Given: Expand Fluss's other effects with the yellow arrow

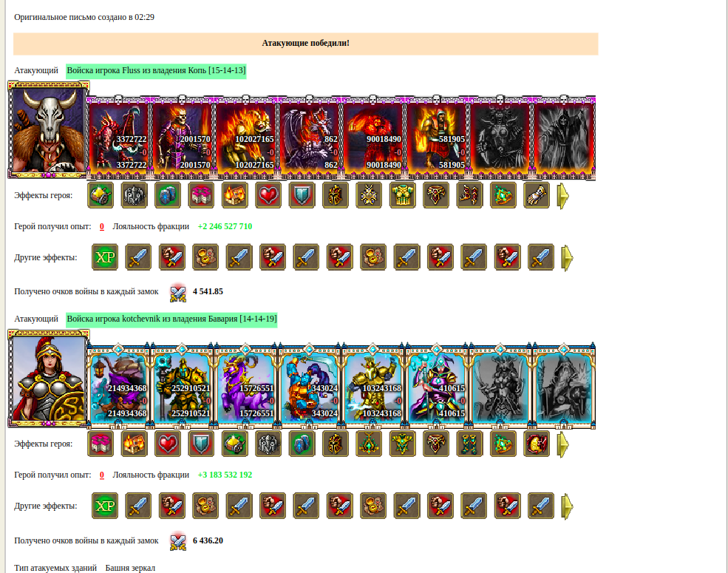Looking at the screenshot, I should (567, 258).
